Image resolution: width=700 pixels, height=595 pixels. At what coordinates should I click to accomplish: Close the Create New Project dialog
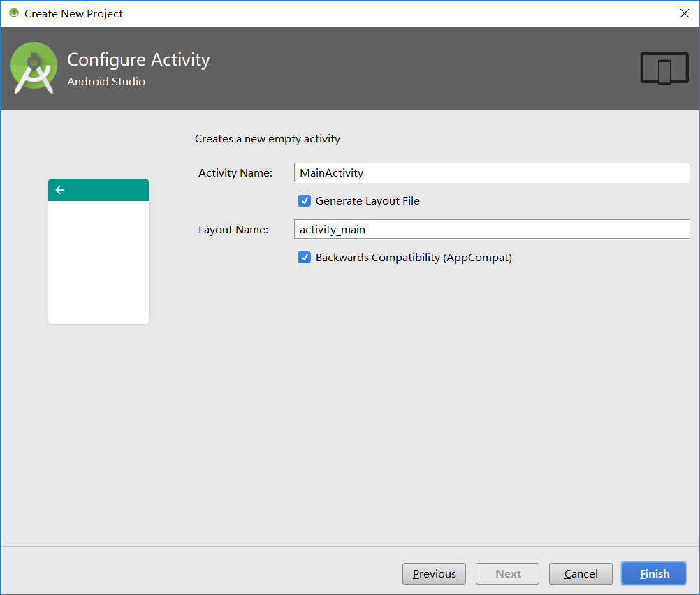pyautogui.click(x=685, y=13)
